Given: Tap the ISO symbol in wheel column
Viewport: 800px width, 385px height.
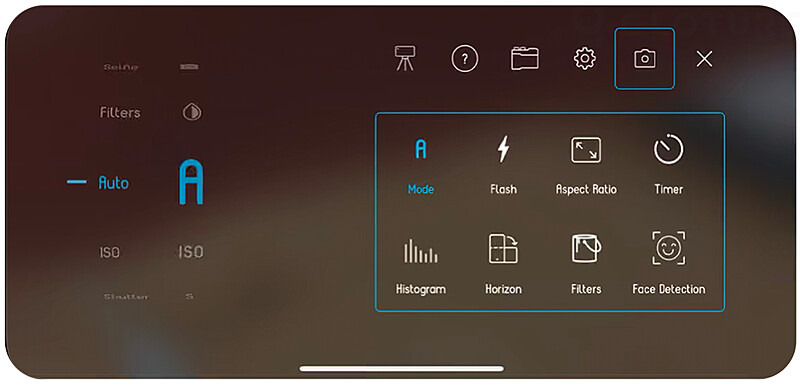Looking at the screenshot, I should tap(191, 252).
